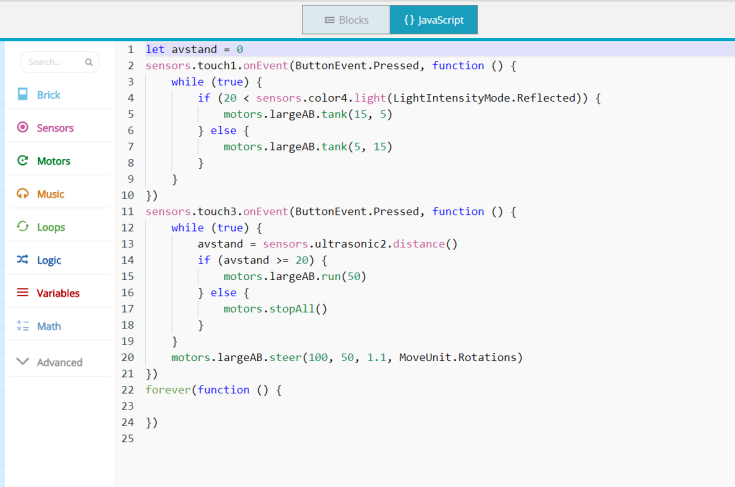Open the Math category
This screenshot has height=487, width=735.
coord(60,326)
